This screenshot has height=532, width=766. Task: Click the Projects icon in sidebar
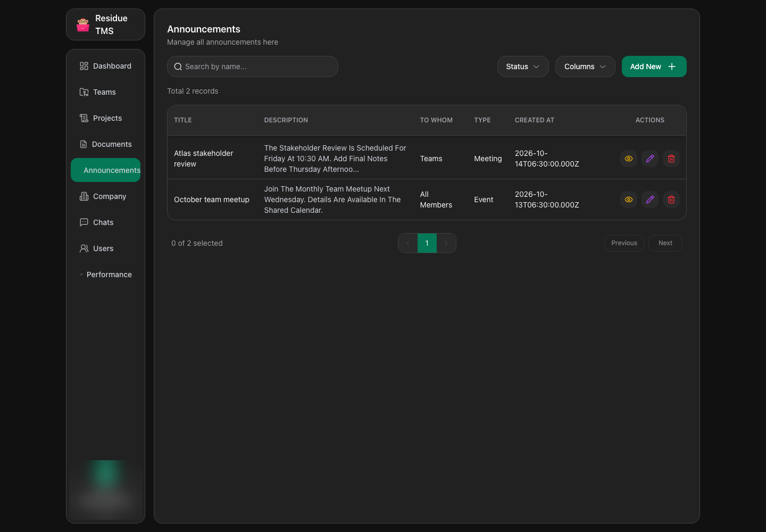pyautogui.click(x=84, y=118)
